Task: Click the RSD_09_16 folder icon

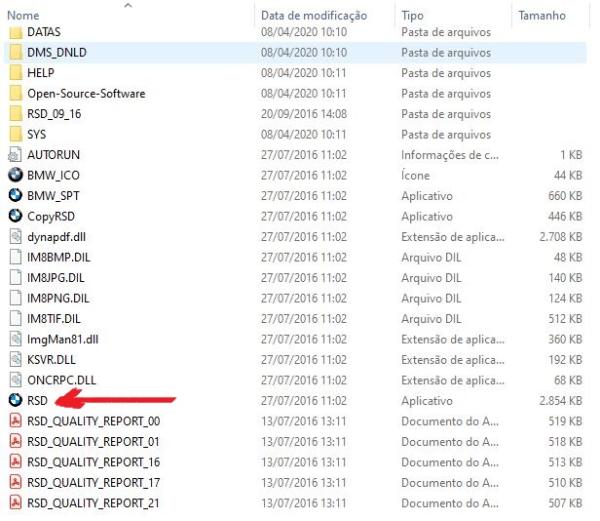Action: point(15,114)
